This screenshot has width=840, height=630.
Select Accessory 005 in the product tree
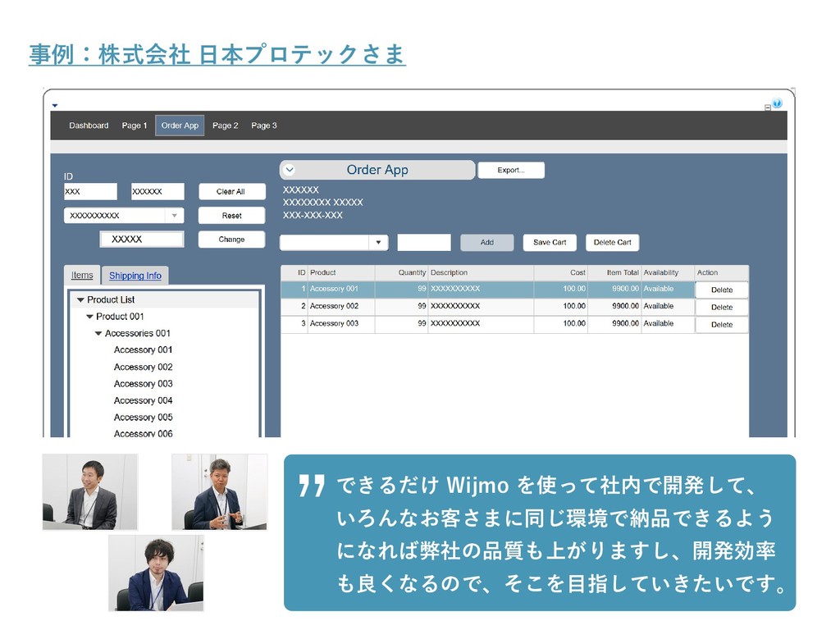[x=143, y=417]
